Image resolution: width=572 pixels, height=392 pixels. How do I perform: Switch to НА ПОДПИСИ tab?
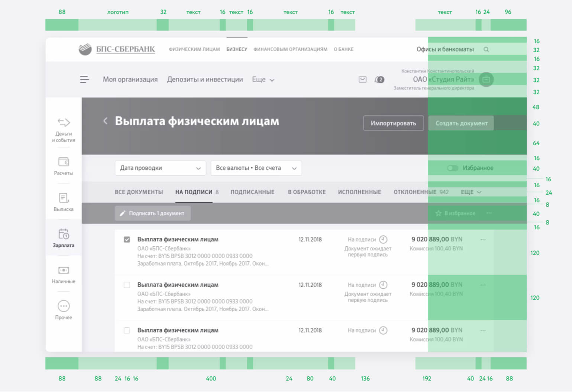point(194,192)
